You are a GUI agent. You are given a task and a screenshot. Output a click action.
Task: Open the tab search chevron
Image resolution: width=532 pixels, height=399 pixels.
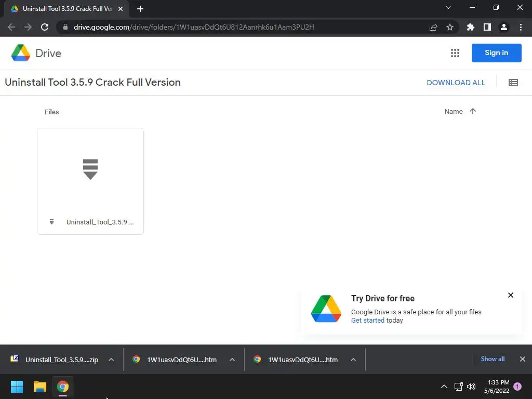click(x=448, y=7)
